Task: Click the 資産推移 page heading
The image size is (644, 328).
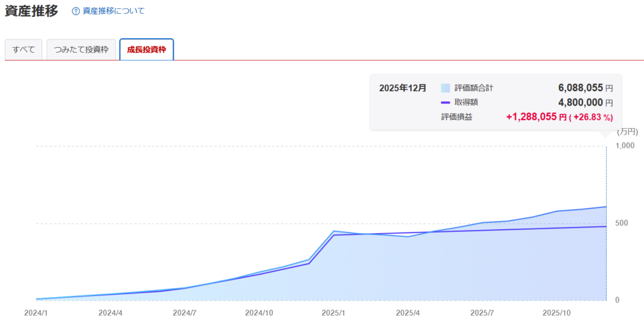Action: coord(31,11)
